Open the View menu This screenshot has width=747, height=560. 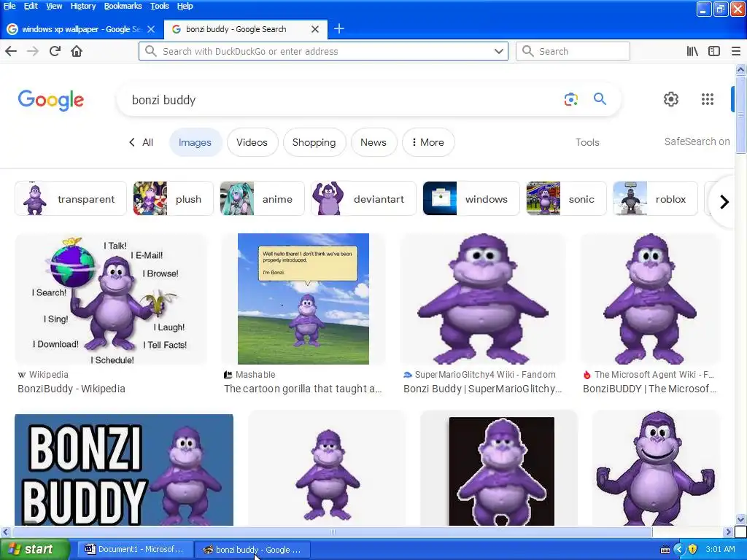54,6
